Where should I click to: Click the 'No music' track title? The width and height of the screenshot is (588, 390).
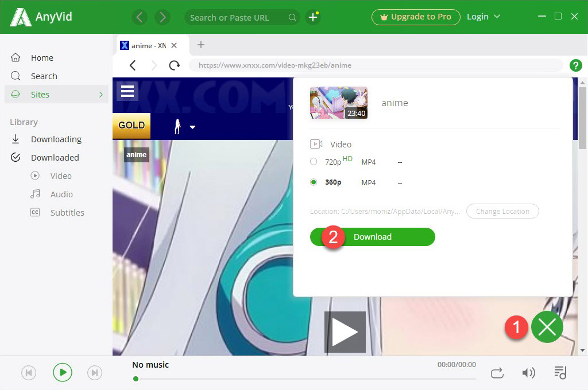point(150,365)
